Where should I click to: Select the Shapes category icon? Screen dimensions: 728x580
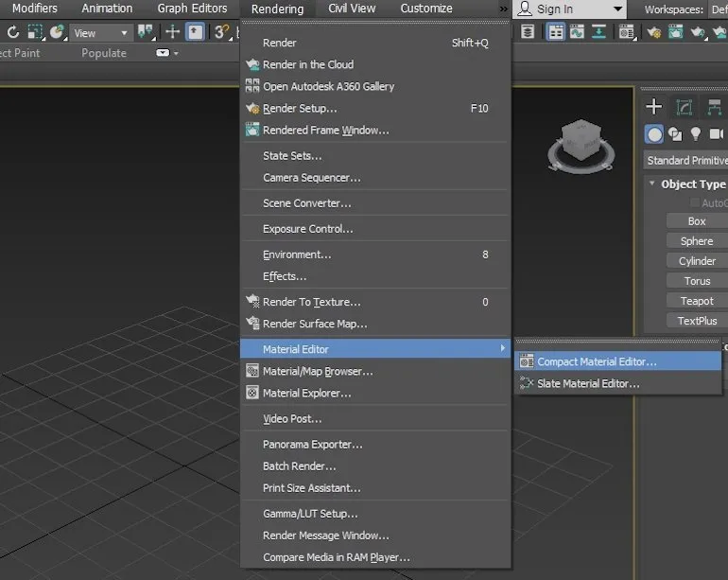point(675,134)
